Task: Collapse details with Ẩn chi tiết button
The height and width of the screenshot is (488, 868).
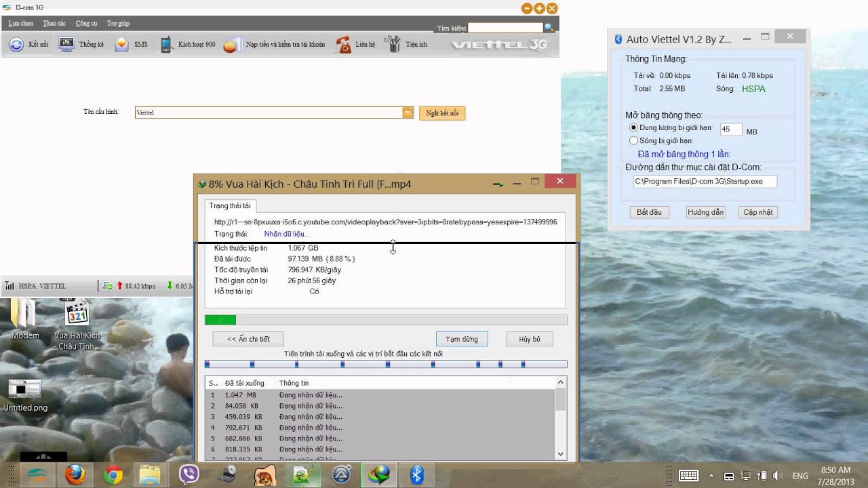Action: click(x=248, y=339)
